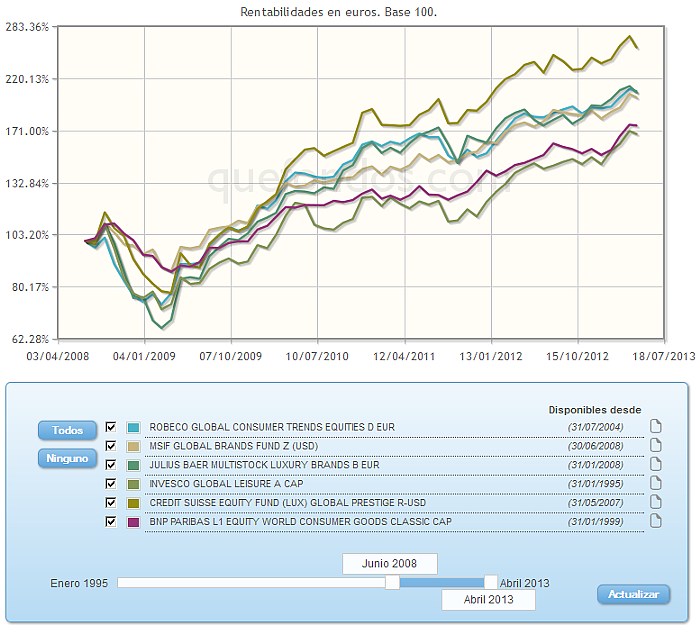The width and height of the screenshot is (700, 625).
Task: Click the Todos button
Action: 67,430
